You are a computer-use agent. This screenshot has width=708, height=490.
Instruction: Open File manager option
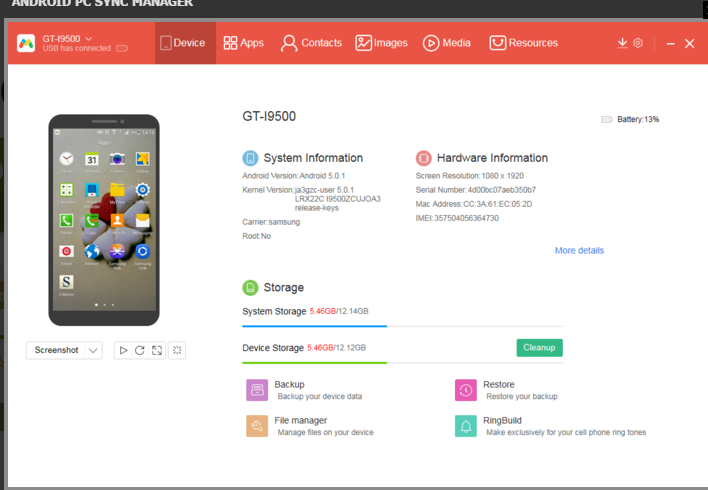(311, 426)
